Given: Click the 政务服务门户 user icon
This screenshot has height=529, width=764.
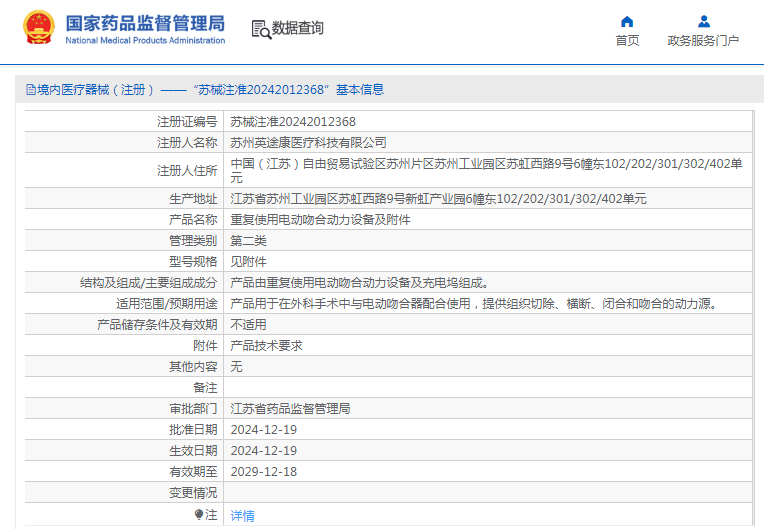Looking at the screenshot, I should click(704, 21).
